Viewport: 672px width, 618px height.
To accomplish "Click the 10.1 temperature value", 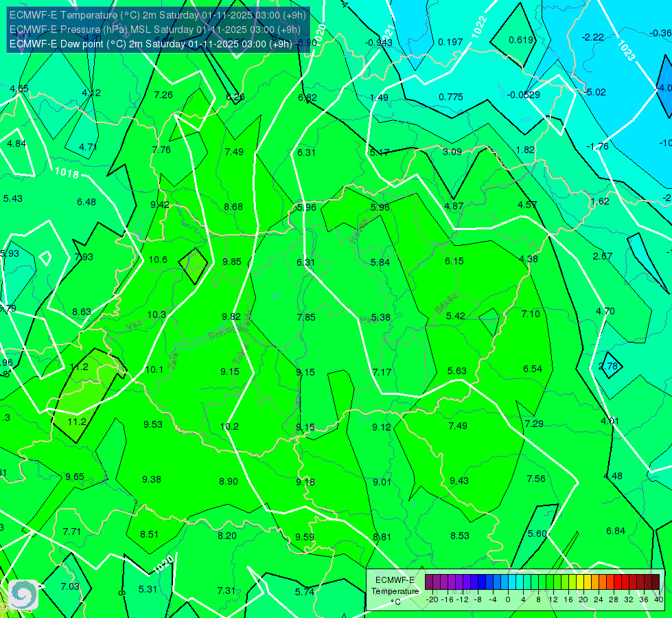I will pyautogui.click(x=154, y=369).
